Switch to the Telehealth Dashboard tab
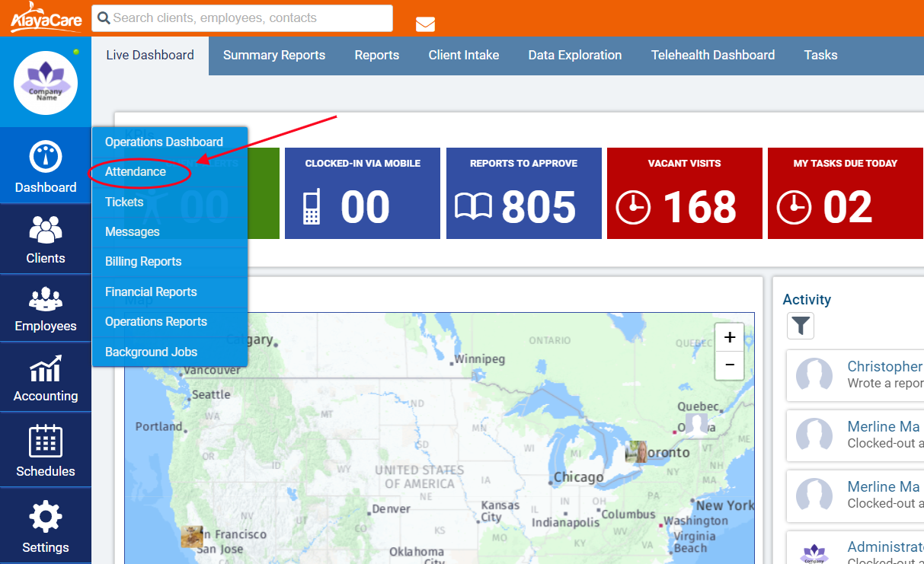 point(712,56)
